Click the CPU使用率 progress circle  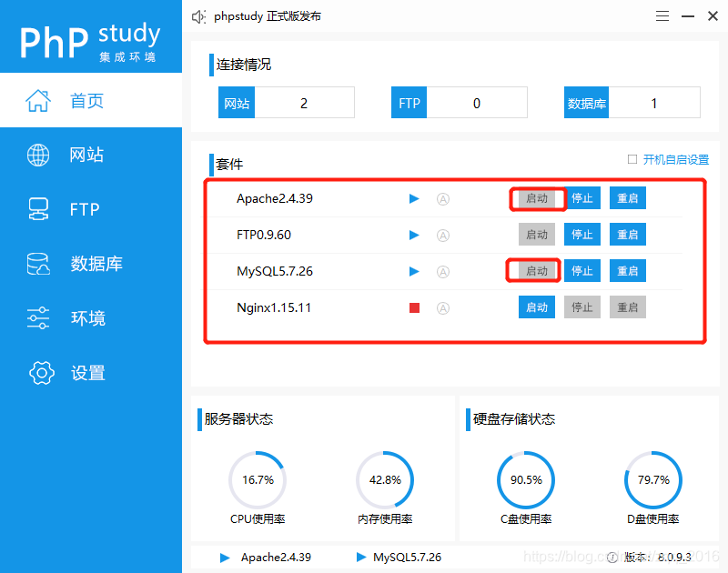click(258, 479)
